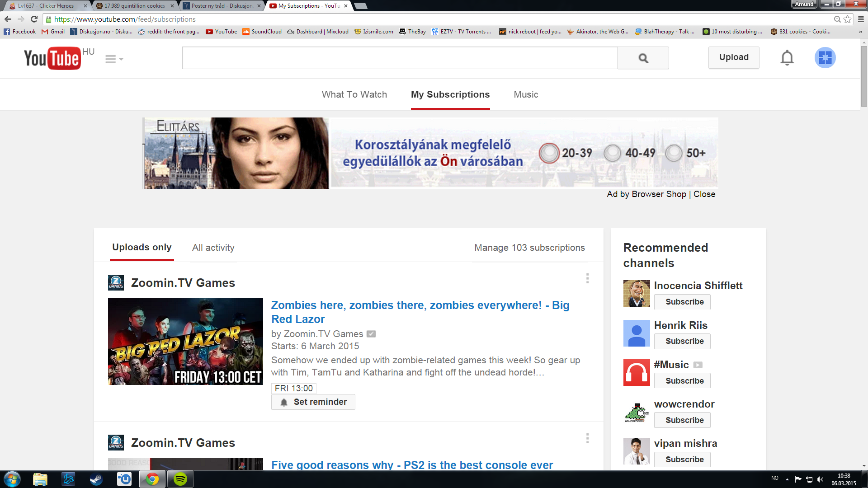Select the My Subscriptions tab
Viewport: 868px width, 488px height.
450,94
